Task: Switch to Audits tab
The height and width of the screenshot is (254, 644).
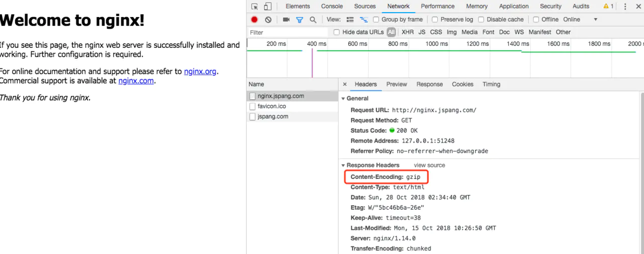Action: pos(581,7)
